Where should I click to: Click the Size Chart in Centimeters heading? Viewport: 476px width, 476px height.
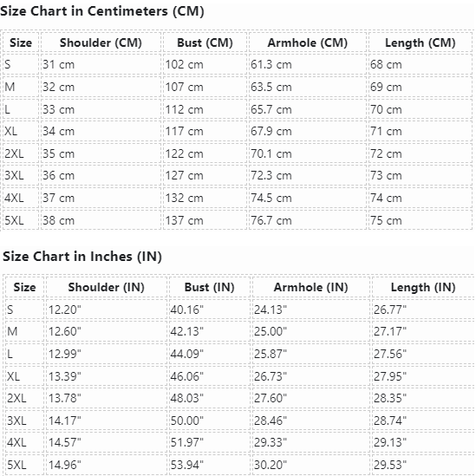point(102,11)
